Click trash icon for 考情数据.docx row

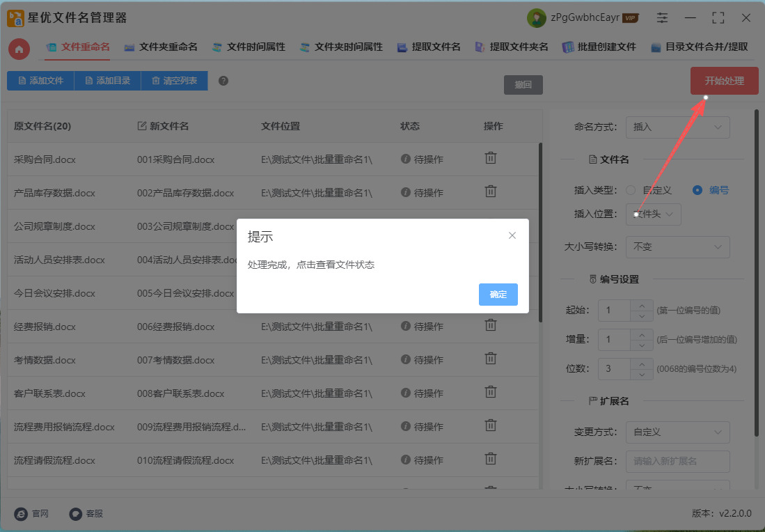click(491, 359)
